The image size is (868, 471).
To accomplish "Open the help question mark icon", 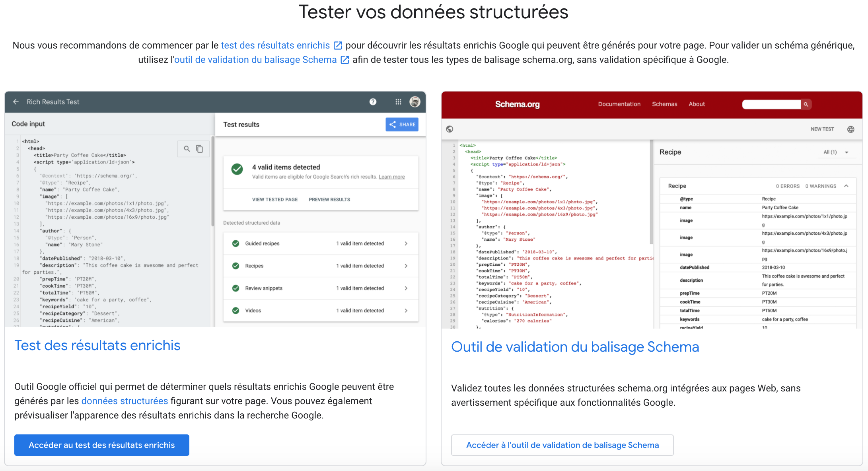I will point(373,102).
